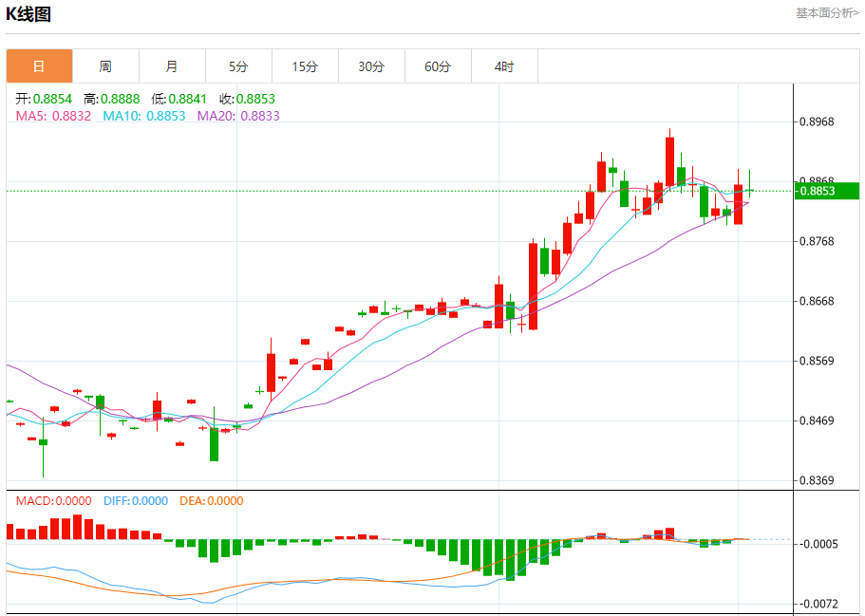
Task: Click the K线图 chart title
Action: (28, 14)
